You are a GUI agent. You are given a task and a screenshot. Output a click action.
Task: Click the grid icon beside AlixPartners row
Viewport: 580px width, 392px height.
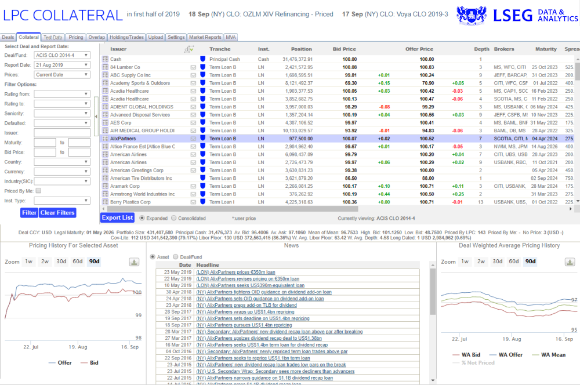(x=105, y=139)
